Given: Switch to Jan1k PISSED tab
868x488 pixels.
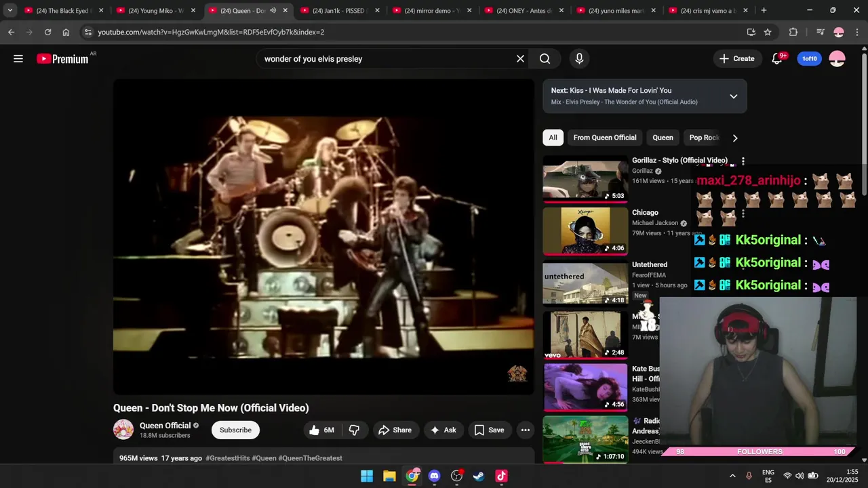Looking at the screenshot, I should coord(339,11).
